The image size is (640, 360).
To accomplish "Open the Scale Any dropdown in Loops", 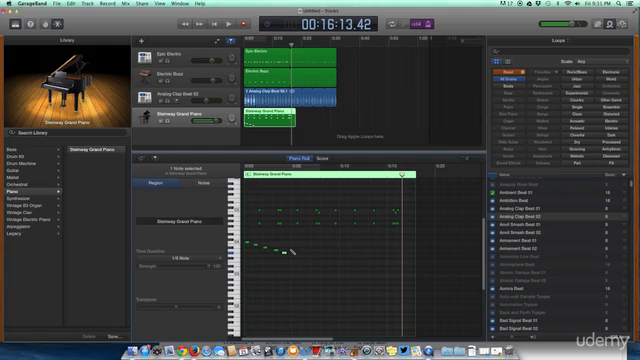I will click(x=602, y=62).
